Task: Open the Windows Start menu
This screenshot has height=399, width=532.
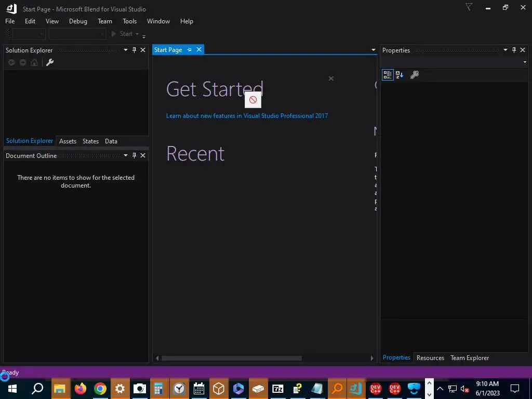Action: click(x=12, y=389)
